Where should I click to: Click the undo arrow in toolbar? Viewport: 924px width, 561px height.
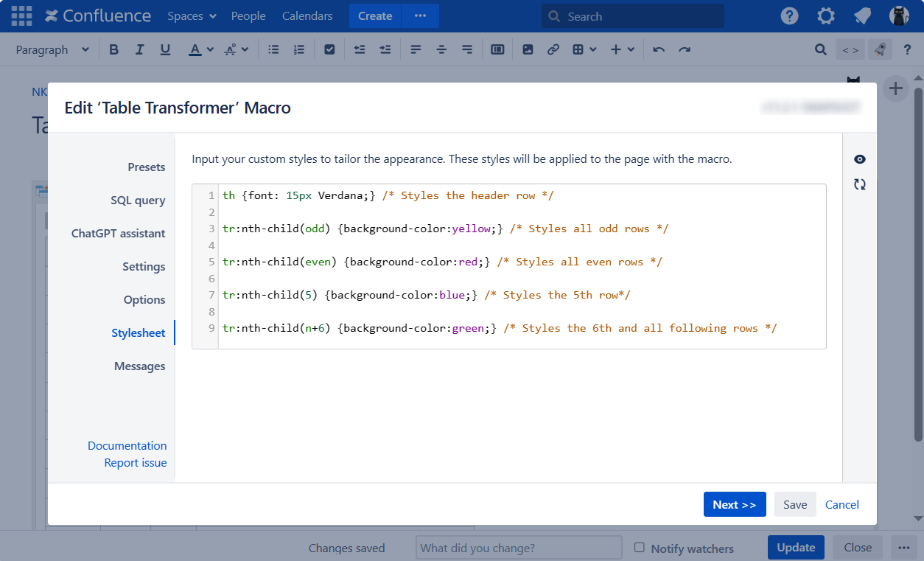click(x=659, y=49)
